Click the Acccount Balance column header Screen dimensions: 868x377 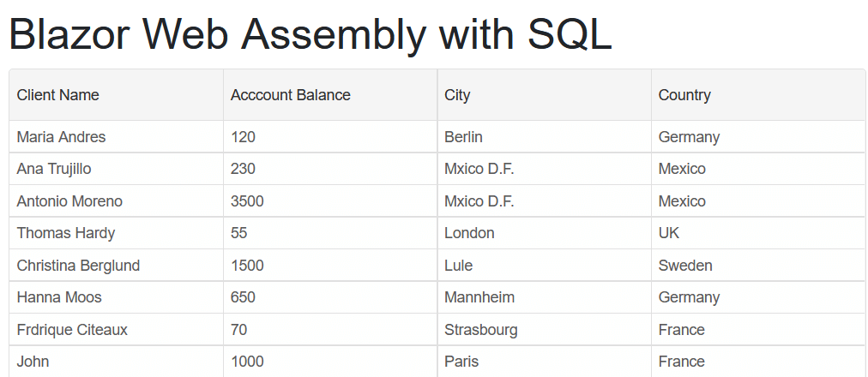tap(291, 95)
